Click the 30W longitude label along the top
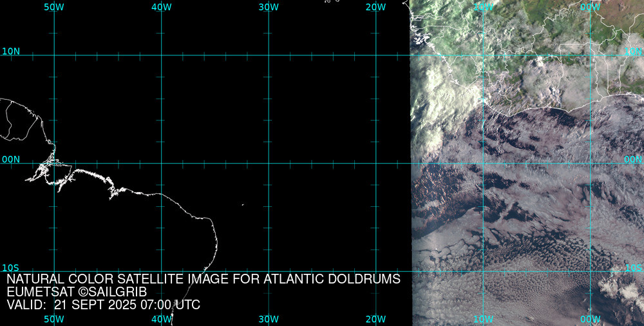Image resolution: width=644 pixels, height=326 pixels. (x=269, y=7)
